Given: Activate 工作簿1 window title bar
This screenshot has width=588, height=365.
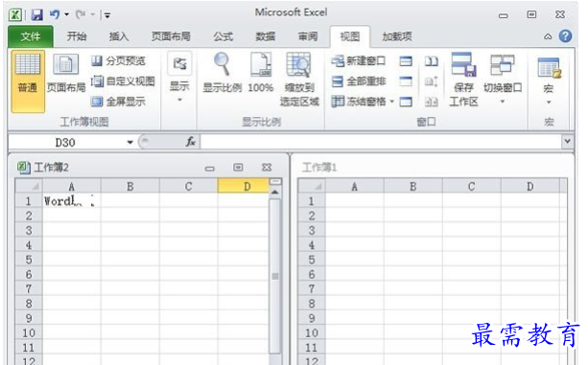Looking at the screenshot, I should click(x=432, y=168).
